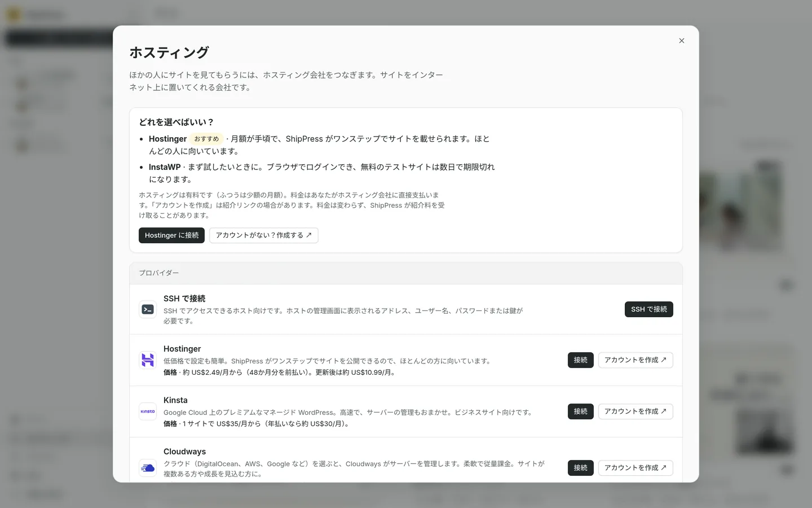Click アカウントを作成 in Hostinger row
Image resolution: width=812 pixels, height=508 pixels.
click(636, 360)
